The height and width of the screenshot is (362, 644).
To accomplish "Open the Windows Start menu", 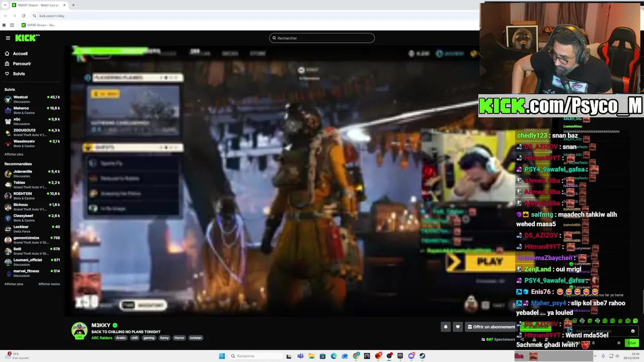I will pyautogui.click(x=222, y=356).
